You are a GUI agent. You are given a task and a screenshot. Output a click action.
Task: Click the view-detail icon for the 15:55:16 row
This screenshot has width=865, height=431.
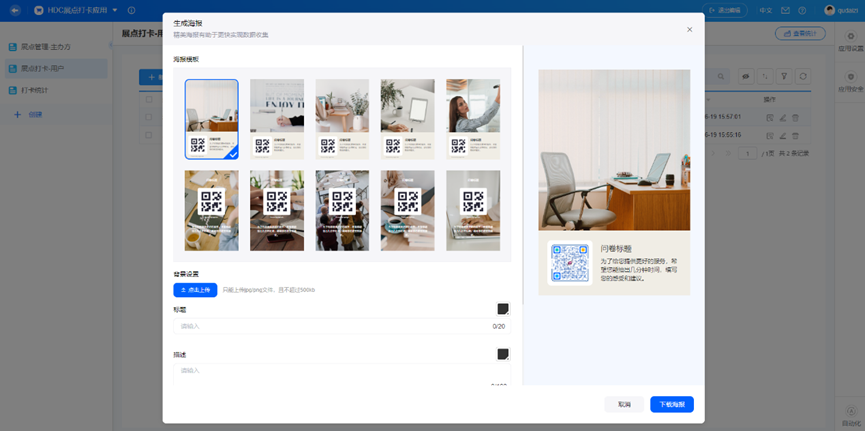point(770,135)
